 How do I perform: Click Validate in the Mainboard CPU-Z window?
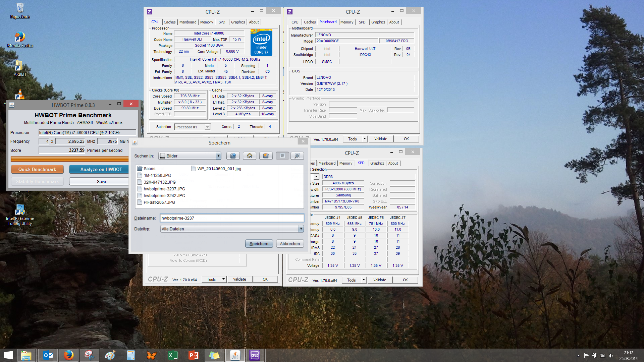[381, 139]
